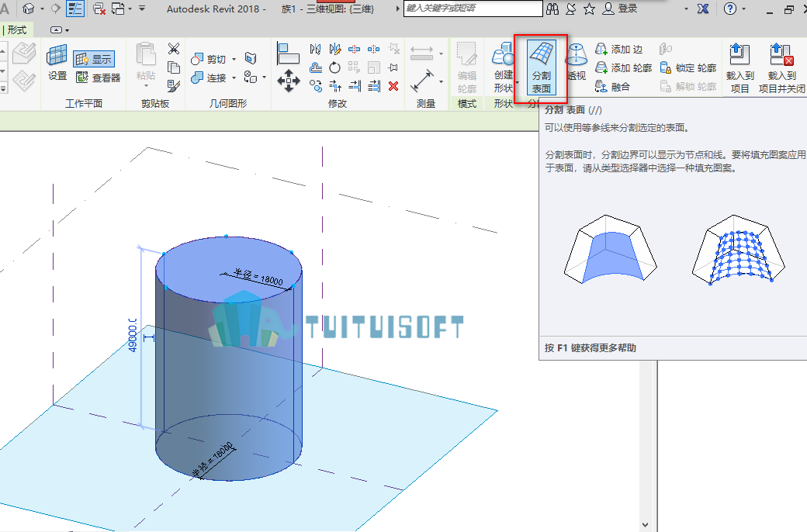The image size is (807, 532).
Task: Open ribbon minimize options dropdown arrow
Action: pyautogui.click(x=67, y=30)
